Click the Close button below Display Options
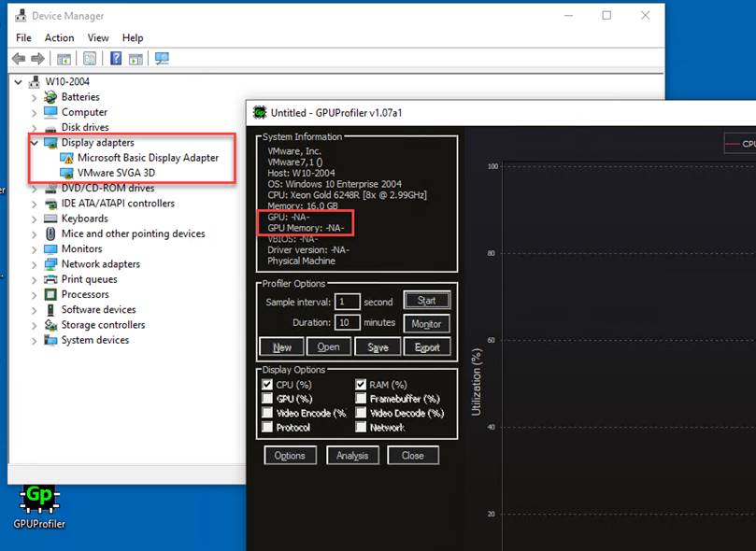This screenshot has width=756, height=551. [413, 455]
